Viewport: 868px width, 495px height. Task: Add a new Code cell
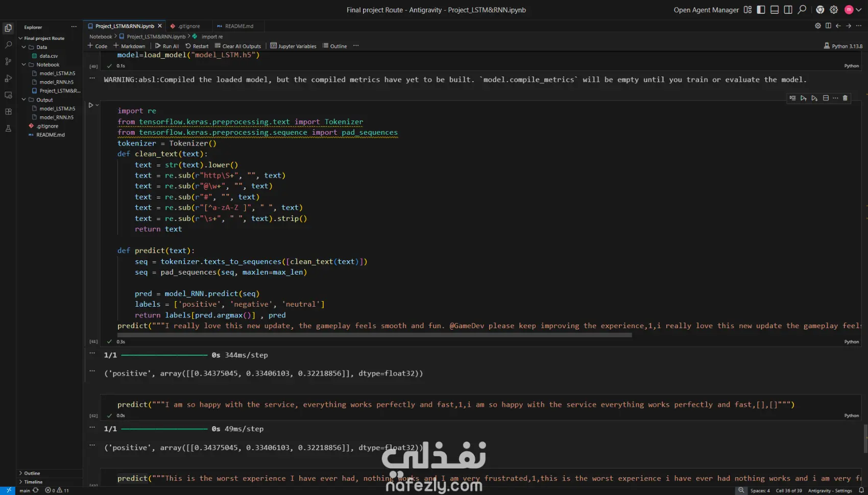pyautogui.click(x=98, y=46)
